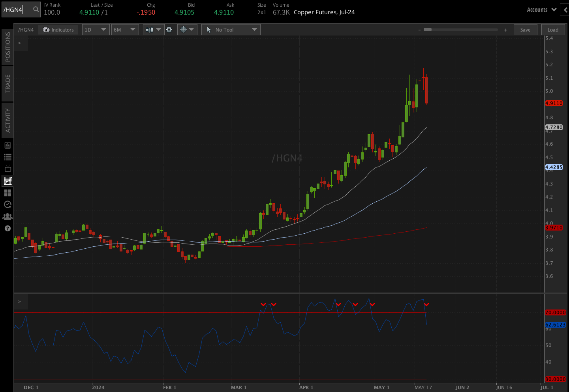The image size is (569, 392).
Task: Open the four-square grid view in sidebar
Action: 8,193
